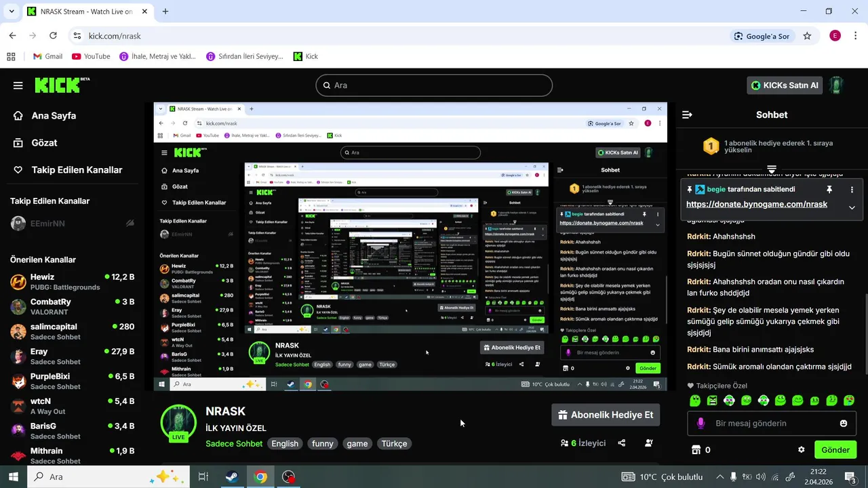Click the Kick search field Ara

(434, 85)
